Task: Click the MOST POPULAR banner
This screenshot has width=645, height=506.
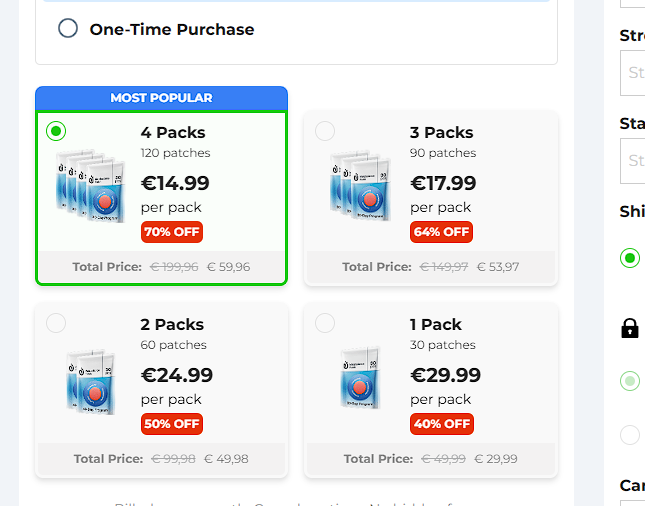Action: pyautogui.click(x=161, y=98)
